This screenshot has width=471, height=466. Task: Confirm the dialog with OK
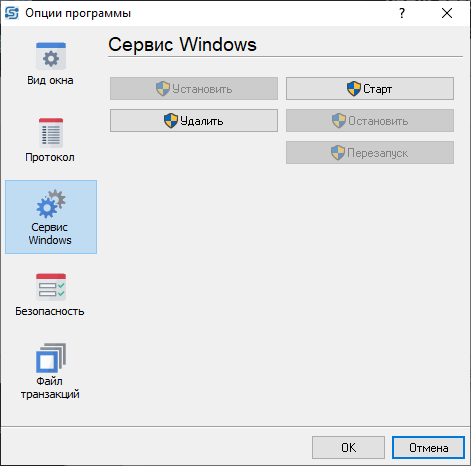pyautogui.click(x=348, y=448)
